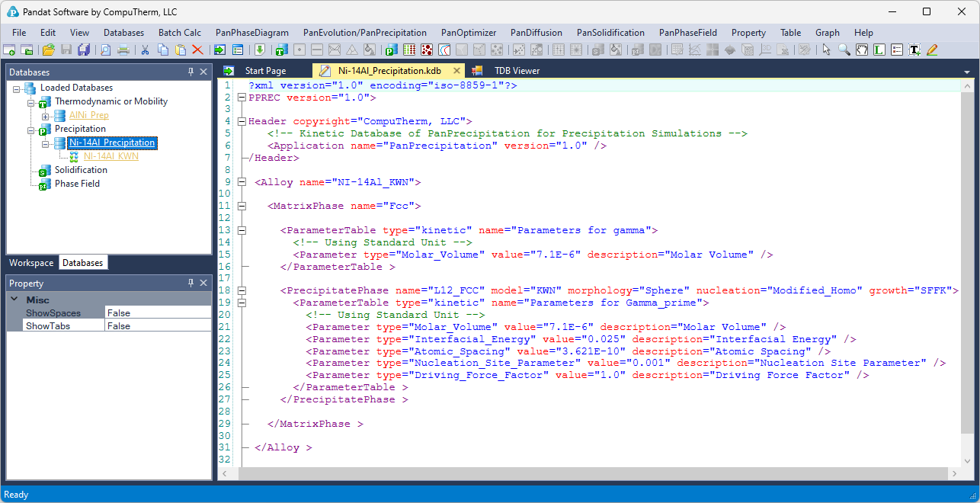Open the PanPhaseDiagram menu

coord(251,33)
